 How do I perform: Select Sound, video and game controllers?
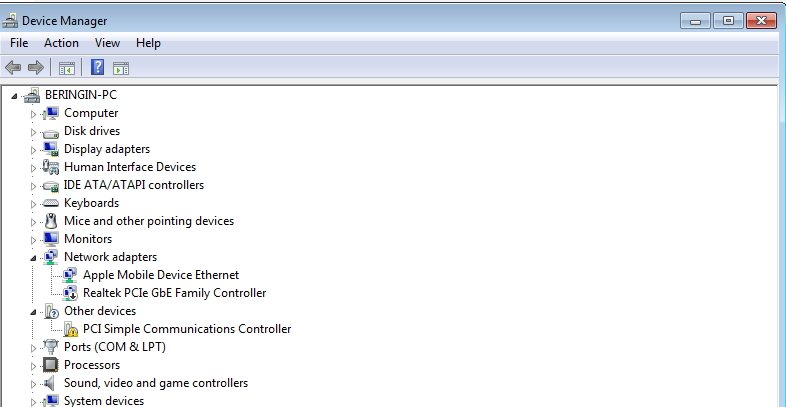point(155,383)
